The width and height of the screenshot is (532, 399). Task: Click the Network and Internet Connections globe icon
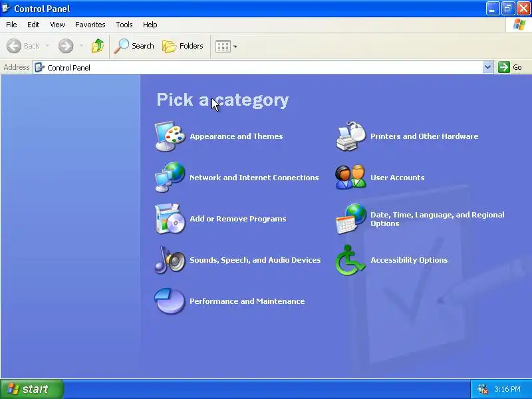pyautogui.click(x=170, y=177)
